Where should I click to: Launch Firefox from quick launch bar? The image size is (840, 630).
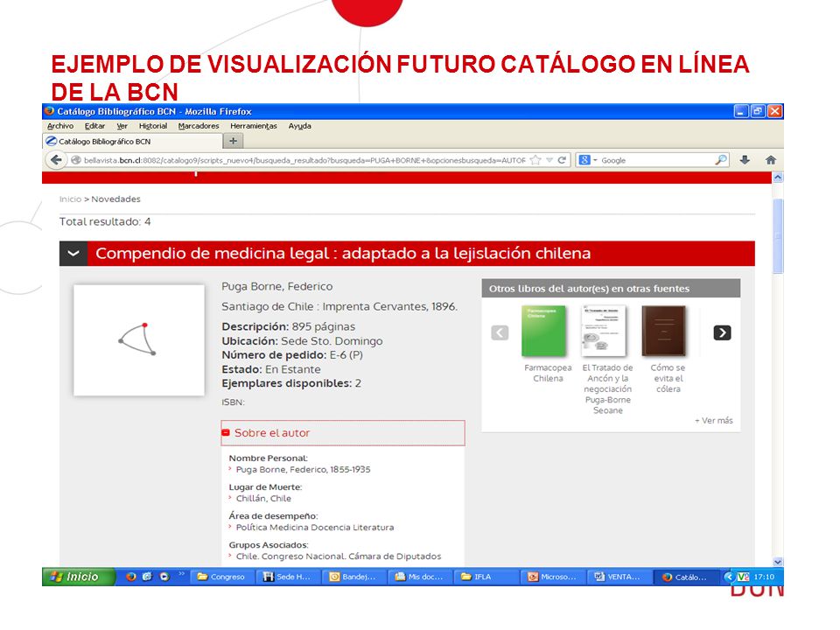130,577
